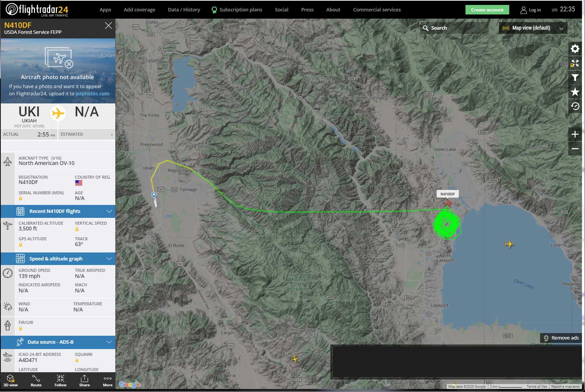585x392 pixels.
Task: Click the United States flag icon
Action: (x=79, y=183)
